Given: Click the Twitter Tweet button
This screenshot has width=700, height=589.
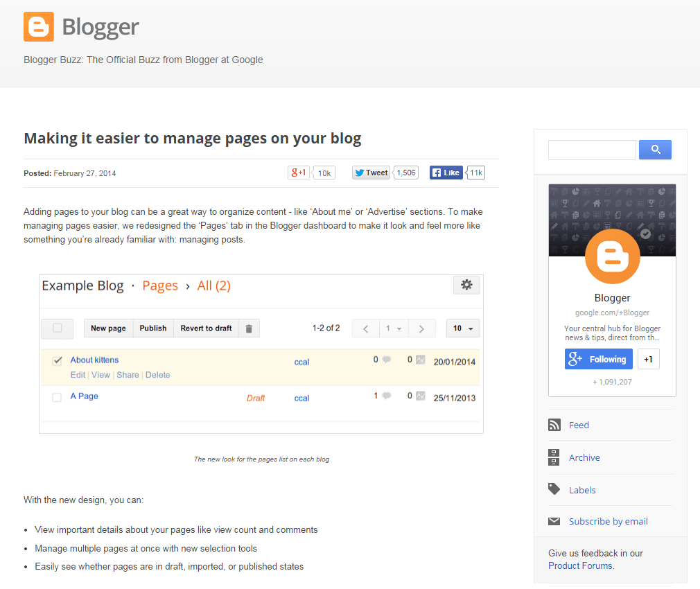Looking at the screenshot, I should [x=371, y=173].
